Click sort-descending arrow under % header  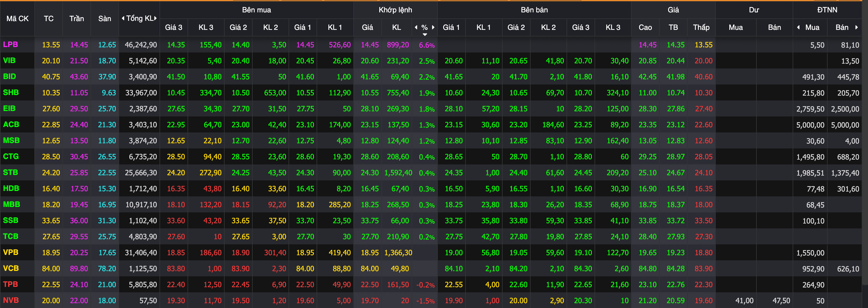pos(425,34)
